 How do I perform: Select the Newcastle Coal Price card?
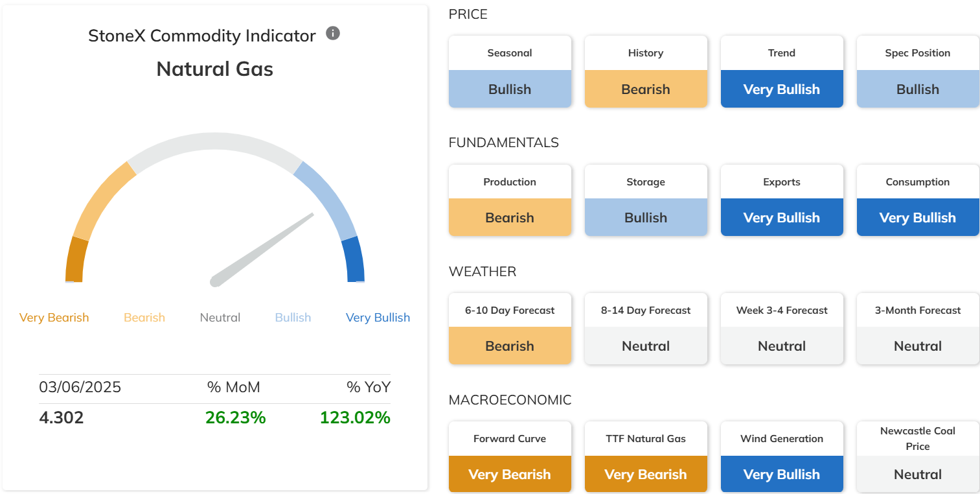pyautogui.click(x=918, y=456)
